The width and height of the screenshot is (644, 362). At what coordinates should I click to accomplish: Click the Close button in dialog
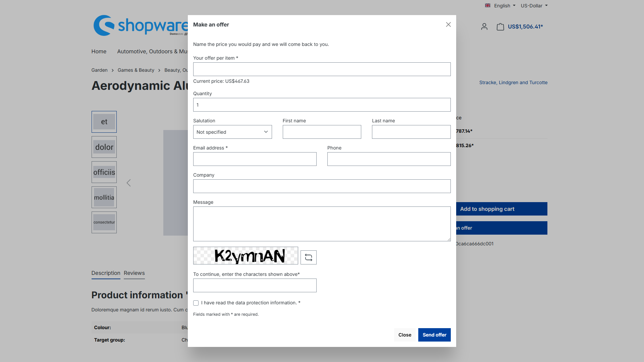pos(405,335)
